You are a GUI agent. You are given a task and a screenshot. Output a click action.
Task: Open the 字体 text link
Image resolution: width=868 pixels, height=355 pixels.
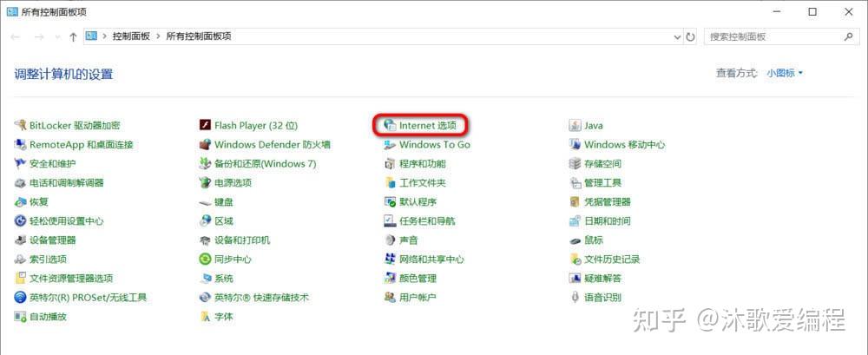coord(224,317)
